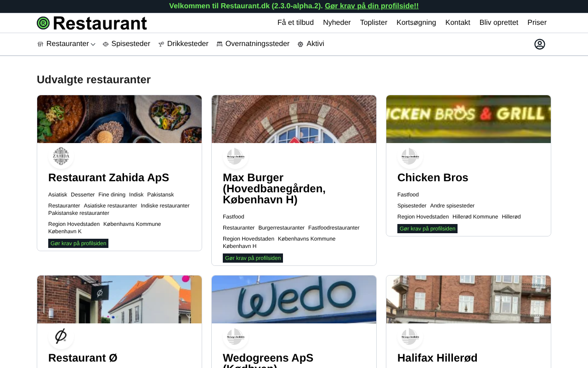Open the Halifax Hillerød building photo
The image size is (588, 368).
[x=469, y=299]
